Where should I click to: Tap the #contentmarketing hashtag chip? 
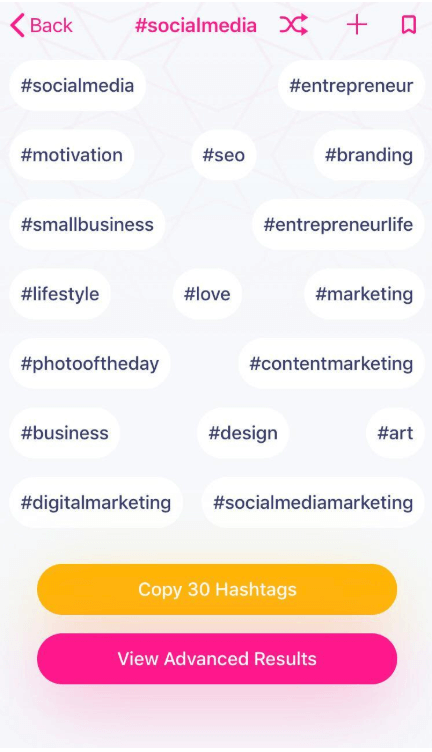point(331,364)
